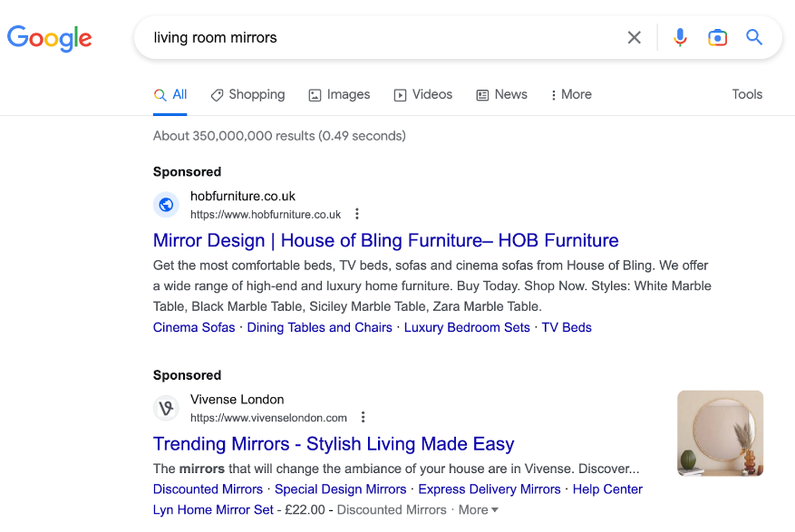This screenshot has width=795, height=532.
Task: Switch to the News tab
Action: coord(501,95)
